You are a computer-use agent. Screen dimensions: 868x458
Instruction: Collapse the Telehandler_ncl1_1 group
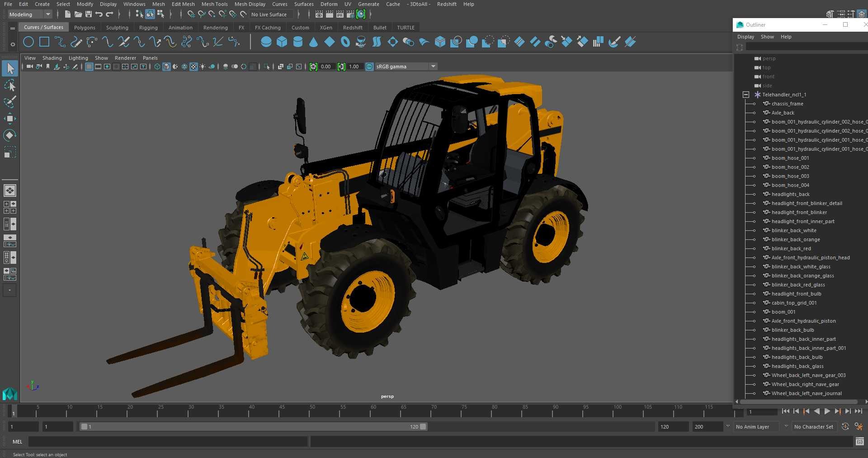746,95
